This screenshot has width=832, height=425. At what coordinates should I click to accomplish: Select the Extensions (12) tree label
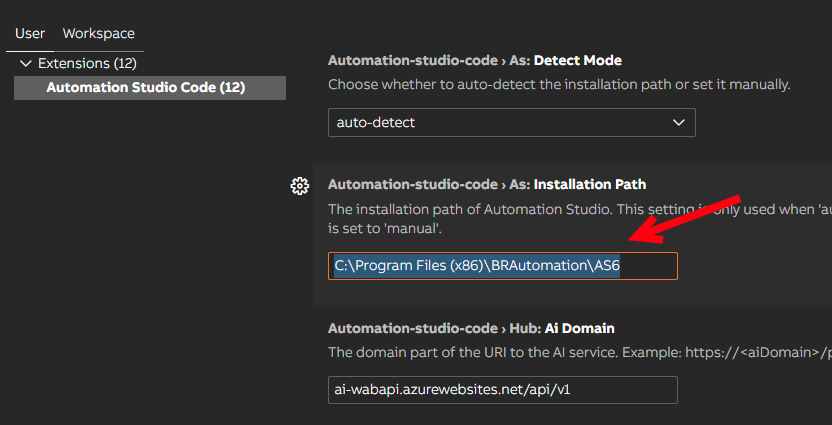point(87,63)
